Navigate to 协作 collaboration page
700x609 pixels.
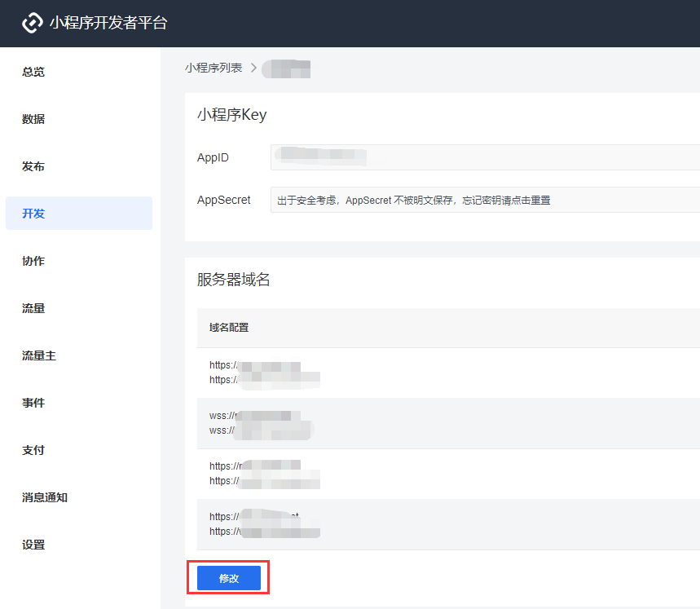pos(33,261)
